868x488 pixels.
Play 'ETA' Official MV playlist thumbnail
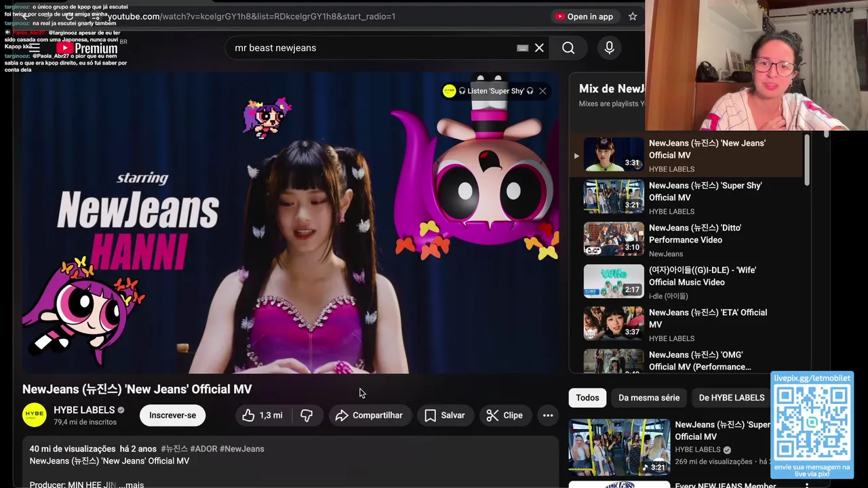click(x=614, y=323)
